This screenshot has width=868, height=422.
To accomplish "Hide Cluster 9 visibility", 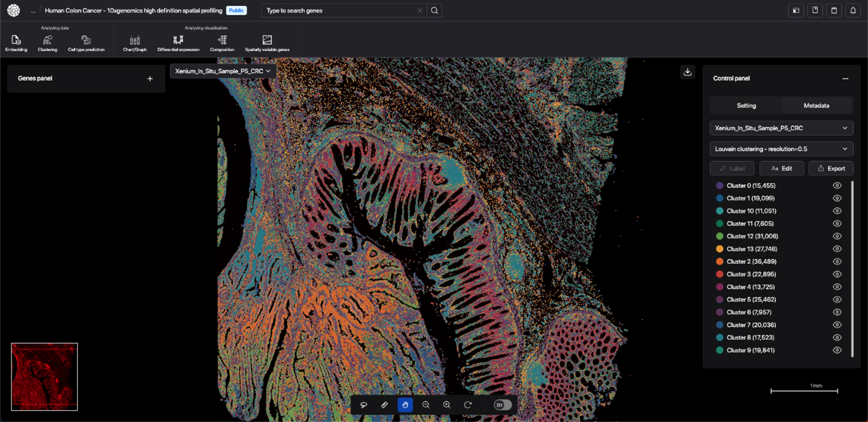I will [837, 350].
